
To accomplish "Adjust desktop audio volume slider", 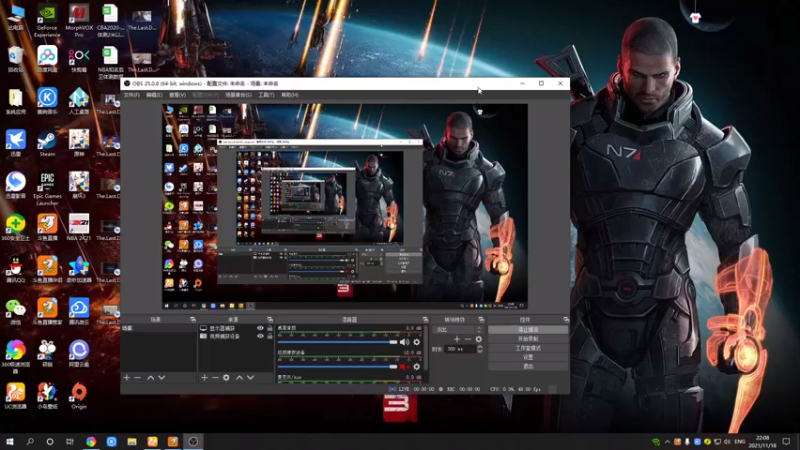I will click(x=337, y=342).
